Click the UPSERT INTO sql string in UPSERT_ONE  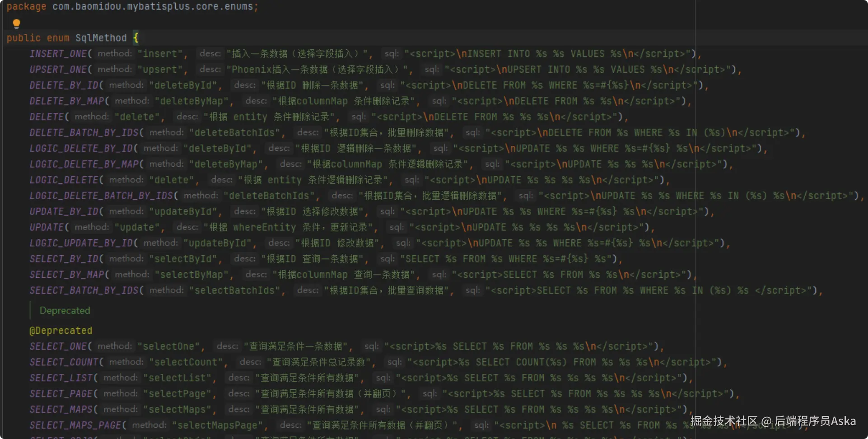point(588,70)
